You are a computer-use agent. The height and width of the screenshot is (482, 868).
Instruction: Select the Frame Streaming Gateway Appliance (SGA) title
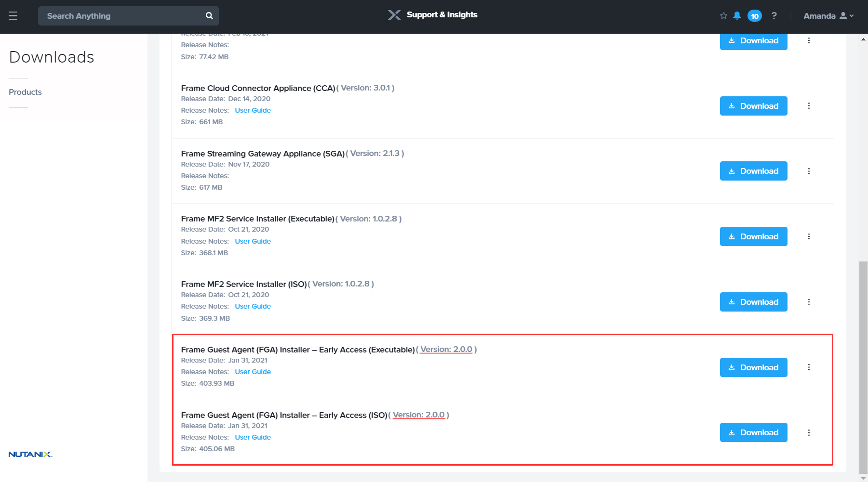point(263,154)
